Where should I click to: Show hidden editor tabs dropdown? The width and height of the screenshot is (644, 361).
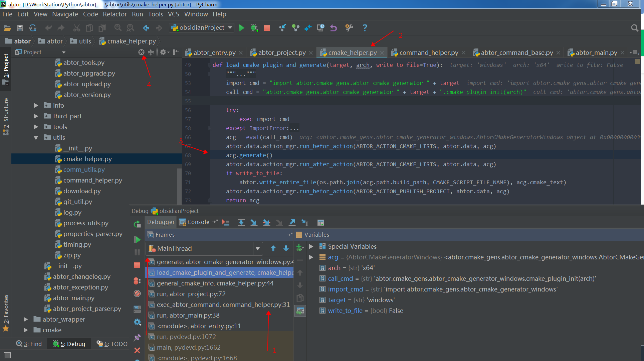click(x=634, y=52)
